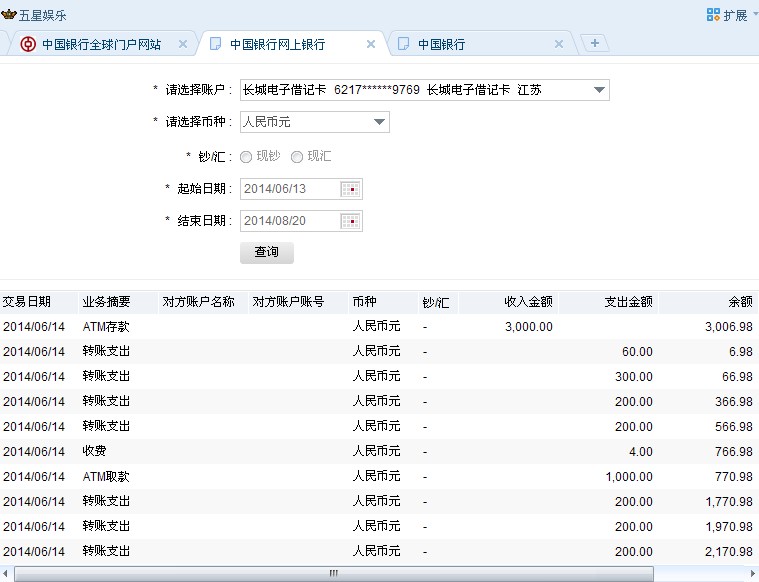Click the 查询 query button
Viewport: 759px width, 582px height.
[267, 252]
